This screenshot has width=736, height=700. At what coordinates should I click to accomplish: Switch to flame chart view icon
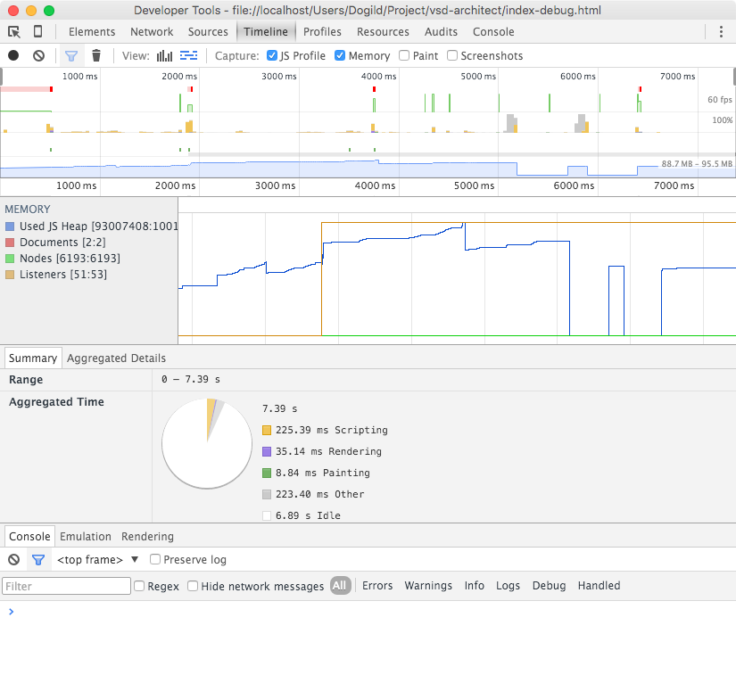(189, 56)
